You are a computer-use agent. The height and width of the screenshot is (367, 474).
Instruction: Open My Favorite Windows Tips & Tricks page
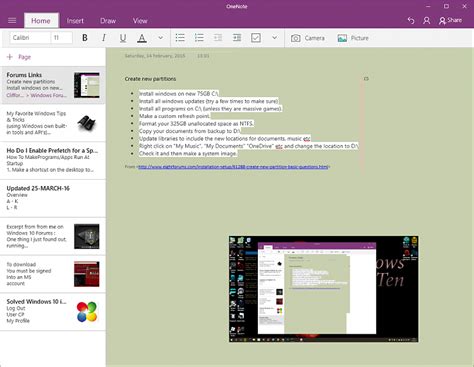pyautogui.click(x=53, y=123)
